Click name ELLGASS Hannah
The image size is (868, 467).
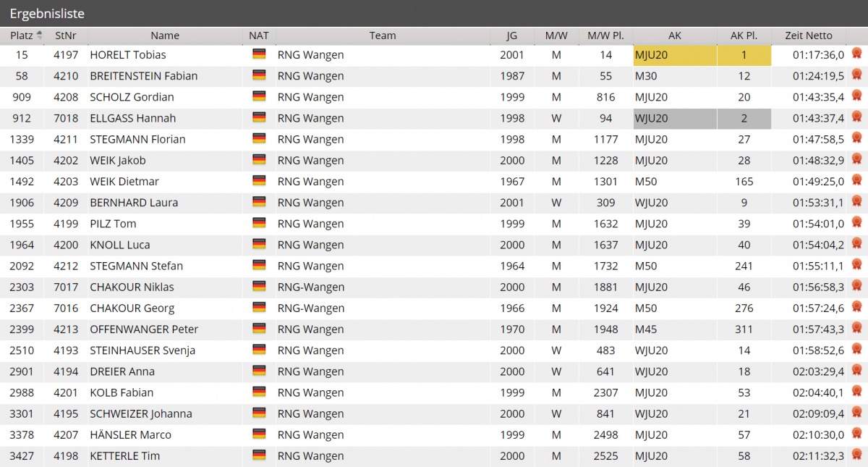pos(133,118)
